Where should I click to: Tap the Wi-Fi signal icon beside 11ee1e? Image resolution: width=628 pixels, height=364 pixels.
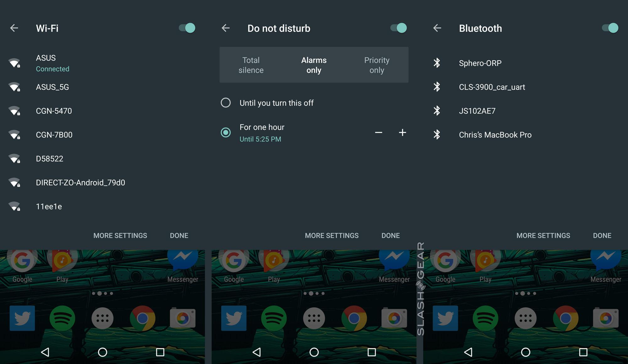tap(14, 206)
